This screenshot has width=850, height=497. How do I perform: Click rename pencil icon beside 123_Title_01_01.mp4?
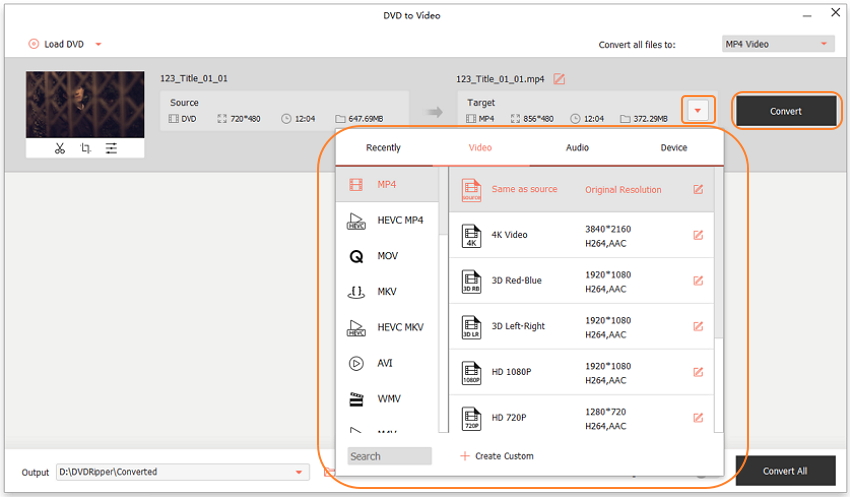[559, 79]
